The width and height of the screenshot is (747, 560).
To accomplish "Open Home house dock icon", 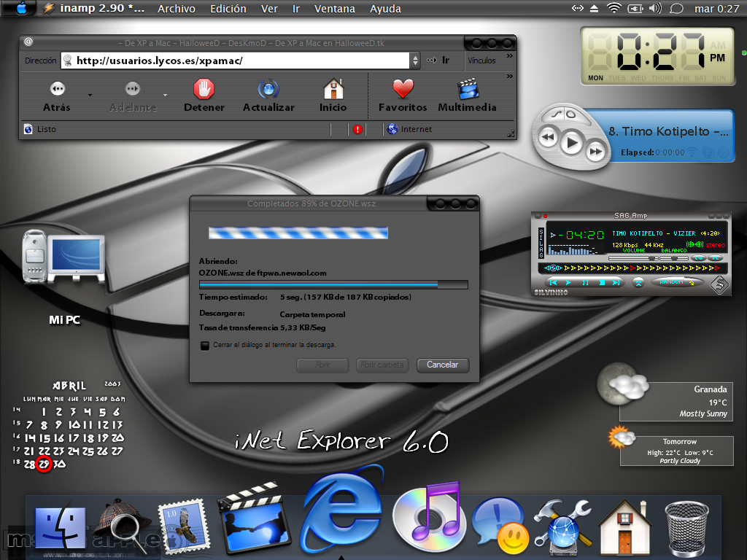I will pos(625,526).
